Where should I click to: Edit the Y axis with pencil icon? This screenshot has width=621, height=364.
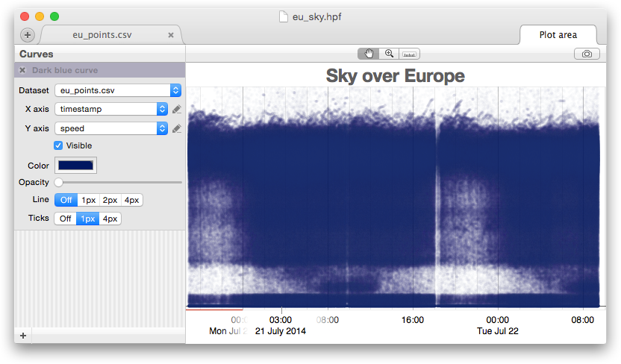177,129
